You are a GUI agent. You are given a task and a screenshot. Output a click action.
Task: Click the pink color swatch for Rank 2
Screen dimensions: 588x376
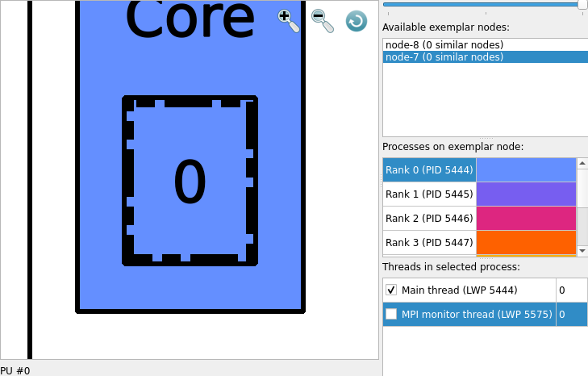(526, 219)
